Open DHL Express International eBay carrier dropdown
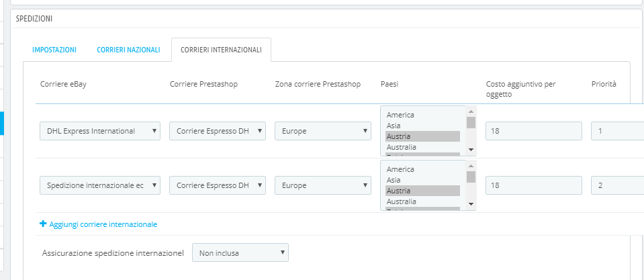The image size is (644, 280). click(x=100, y=131)
